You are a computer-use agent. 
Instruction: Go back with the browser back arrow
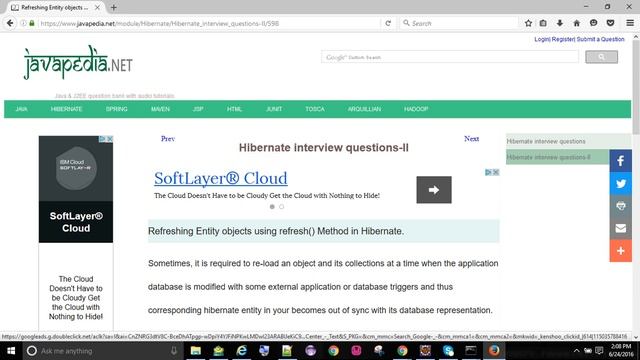click(x=10, y=23)
